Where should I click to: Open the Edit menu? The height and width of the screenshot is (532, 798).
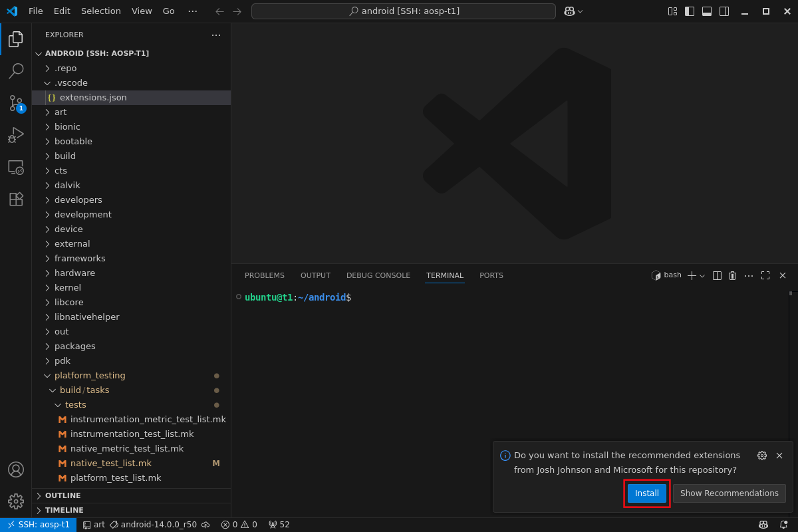(x=62, y=11)
